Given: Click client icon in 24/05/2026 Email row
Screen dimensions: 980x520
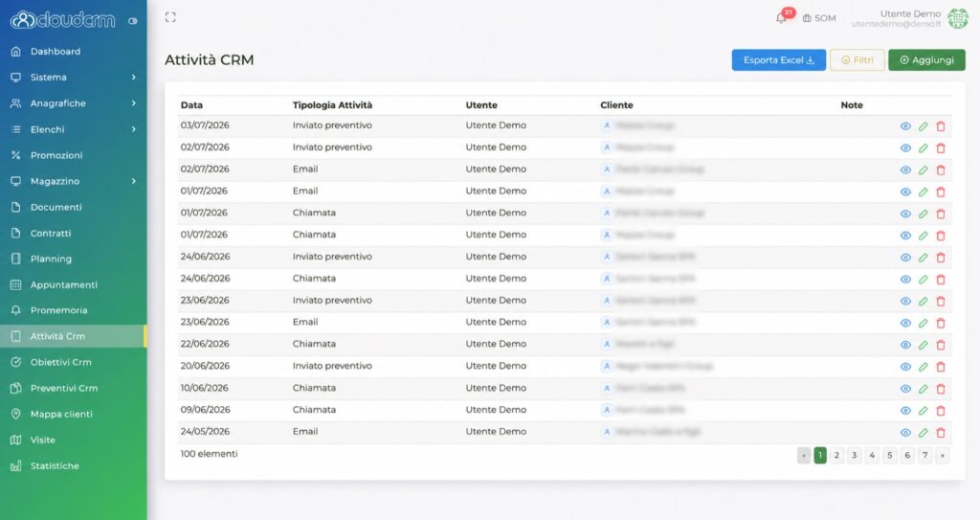Looking at the screenshot, I should 606,432.
